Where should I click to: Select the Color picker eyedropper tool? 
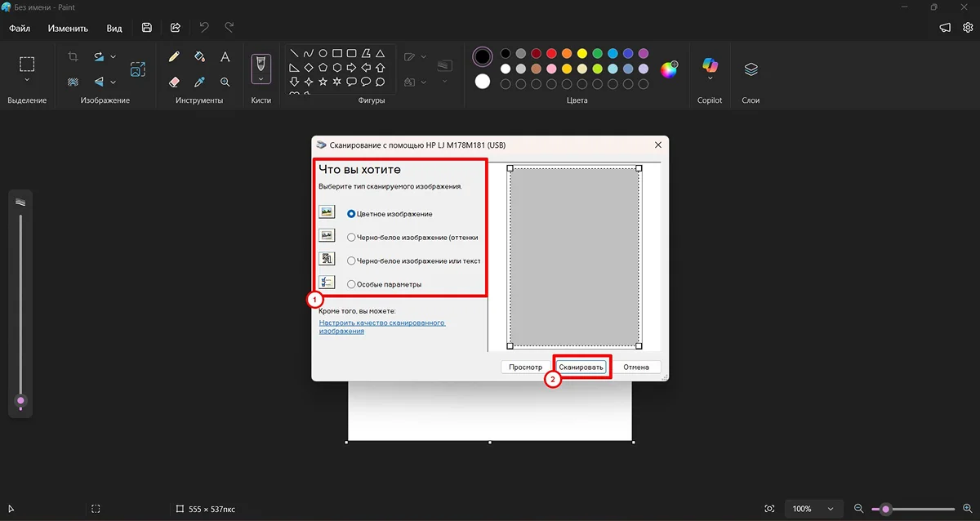(199, 82)
